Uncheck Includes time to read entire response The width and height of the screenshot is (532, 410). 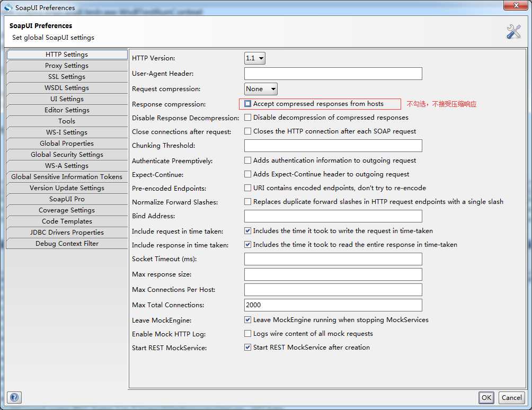click(247, 244)
